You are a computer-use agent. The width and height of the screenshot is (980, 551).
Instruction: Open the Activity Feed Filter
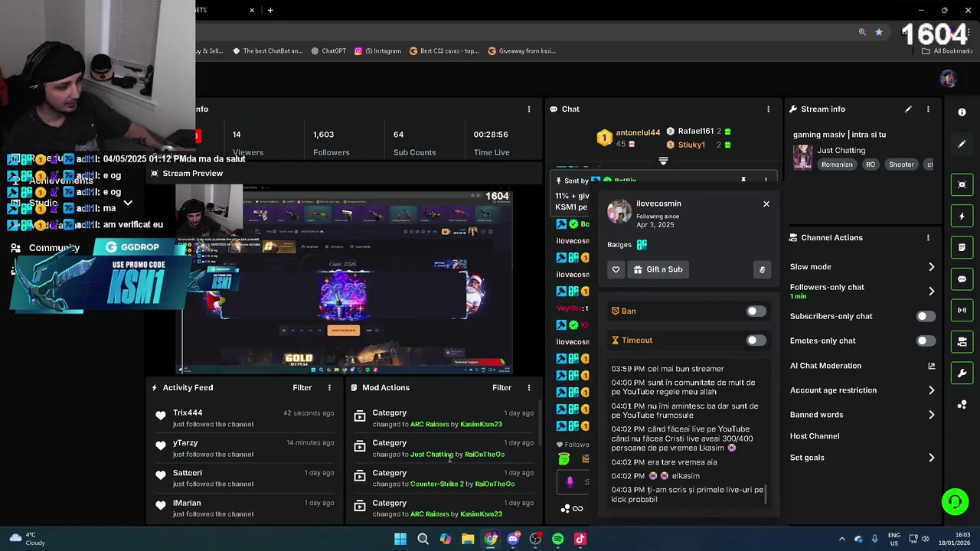pyautogui.click(x=302, y=388)
